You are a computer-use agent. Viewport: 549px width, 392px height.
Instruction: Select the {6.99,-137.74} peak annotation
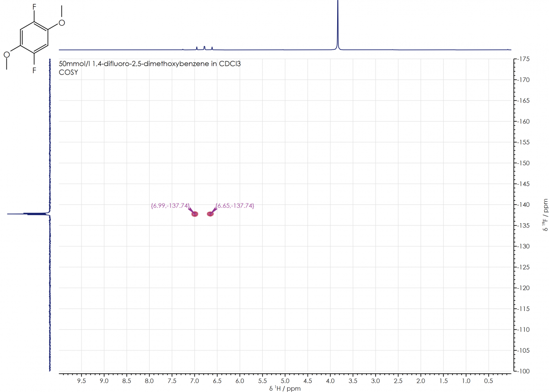pyautogui.click(x=170, y=206)
